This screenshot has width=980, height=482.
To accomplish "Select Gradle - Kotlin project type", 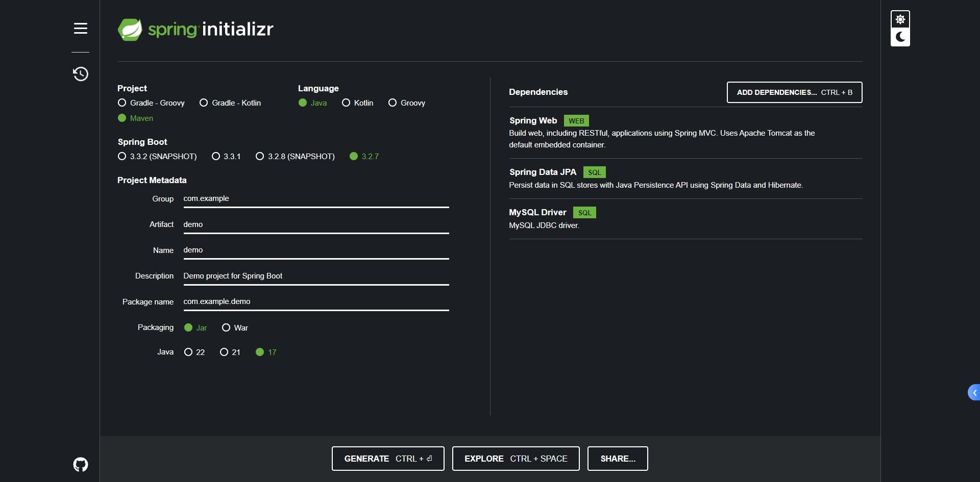I will [204, 103].
